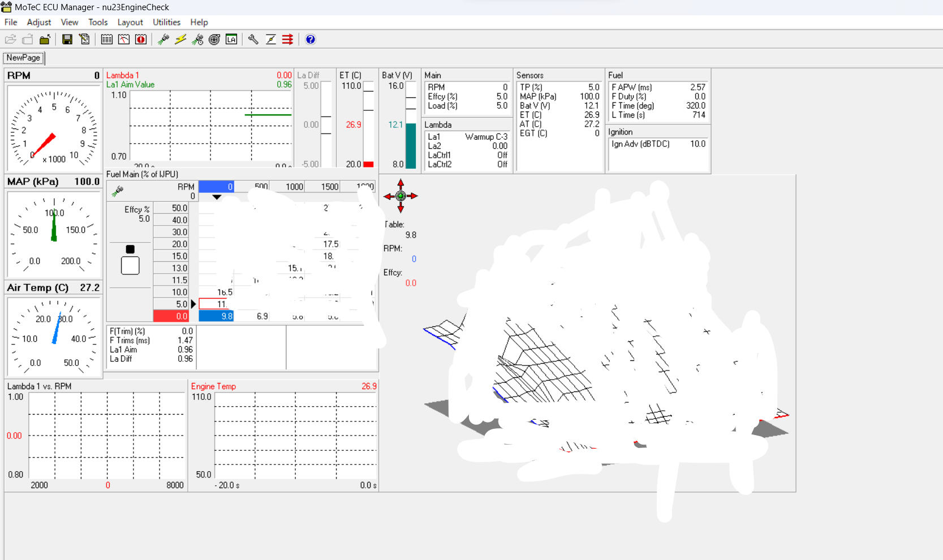Open the Utilities menu
Viewport: 943px width, 560px height.
coord(166,22)
